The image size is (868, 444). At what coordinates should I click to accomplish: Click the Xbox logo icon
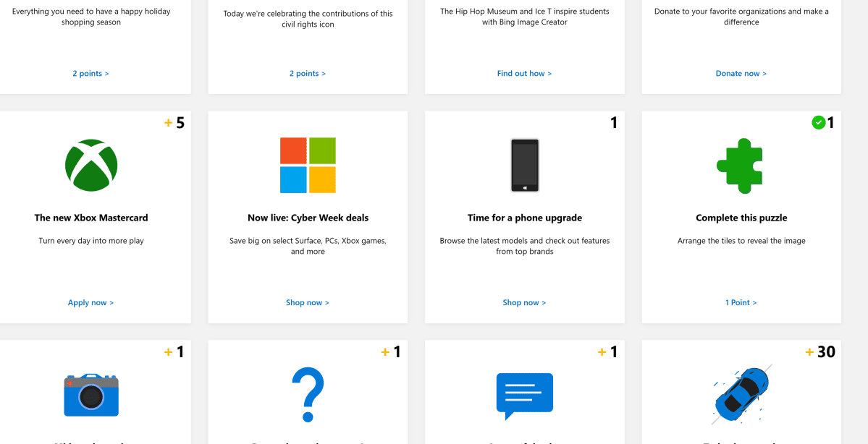tap(90, 166)
